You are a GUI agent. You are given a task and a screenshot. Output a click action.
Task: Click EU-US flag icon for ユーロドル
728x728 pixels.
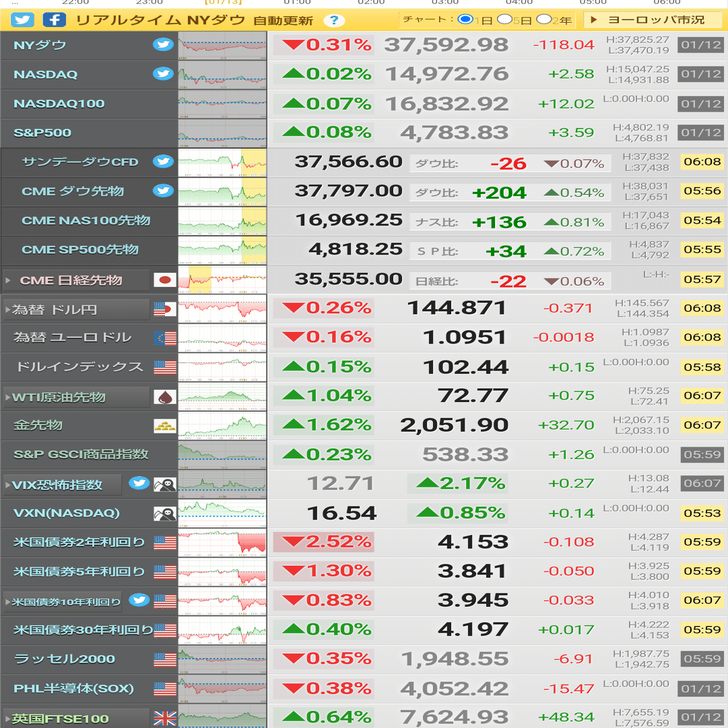pos(165,339)
